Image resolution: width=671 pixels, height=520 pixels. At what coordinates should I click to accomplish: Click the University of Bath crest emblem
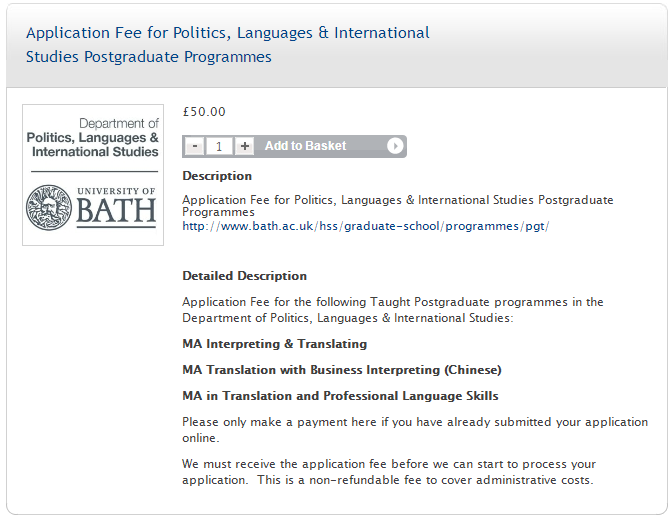[49, 208]
